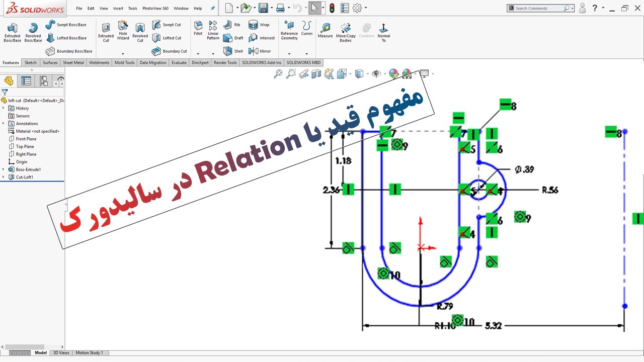Expand the Cut-Loft1 feature
Viewport: 644px width, 362px height.
[4, 177]
